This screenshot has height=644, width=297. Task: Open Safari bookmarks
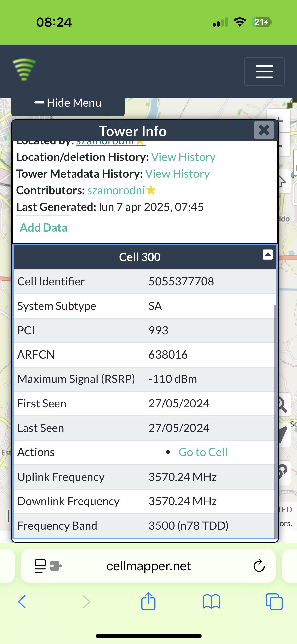[211, 602]
